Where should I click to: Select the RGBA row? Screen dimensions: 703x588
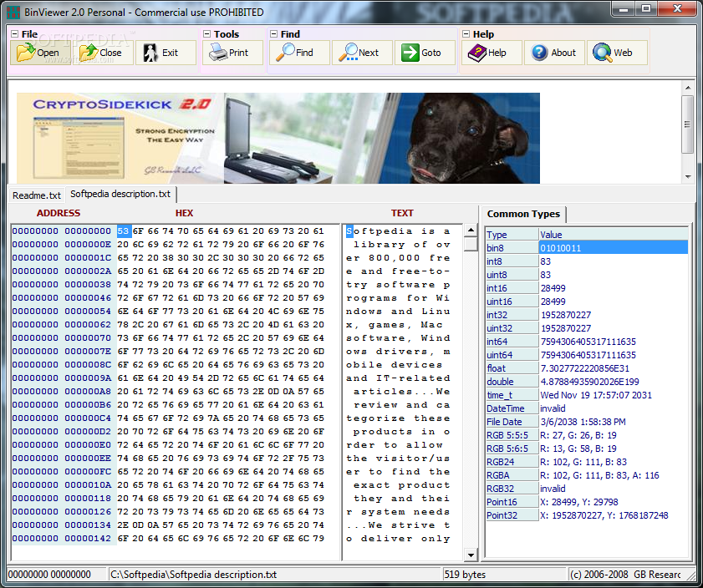click(x=587, y=475)
